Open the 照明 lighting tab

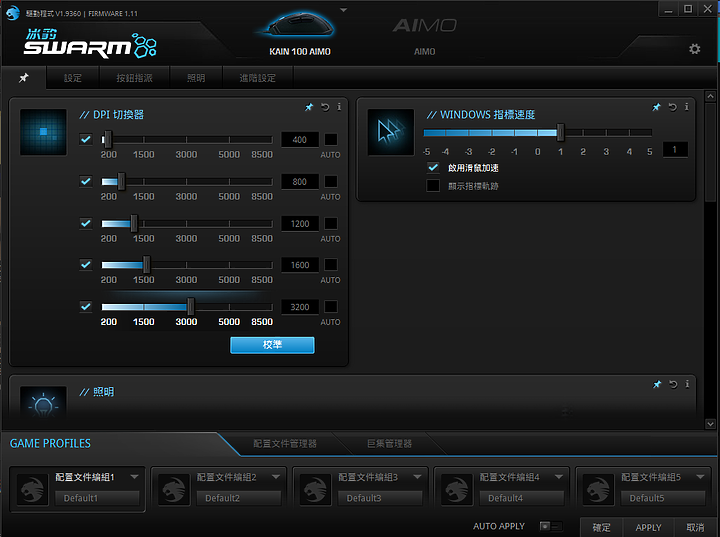point(196,78)
